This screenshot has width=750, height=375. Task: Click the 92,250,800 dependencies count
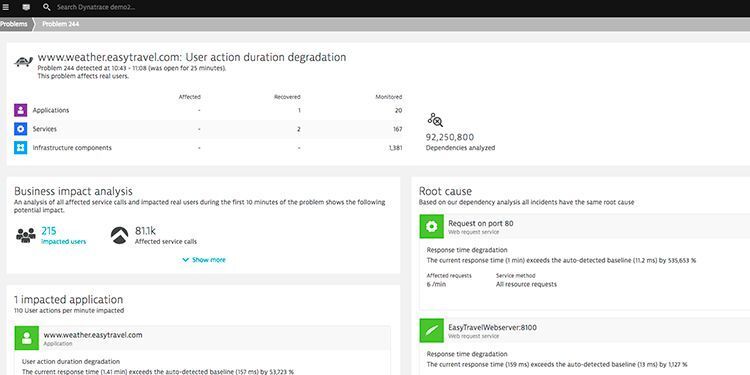click(450, 137)
